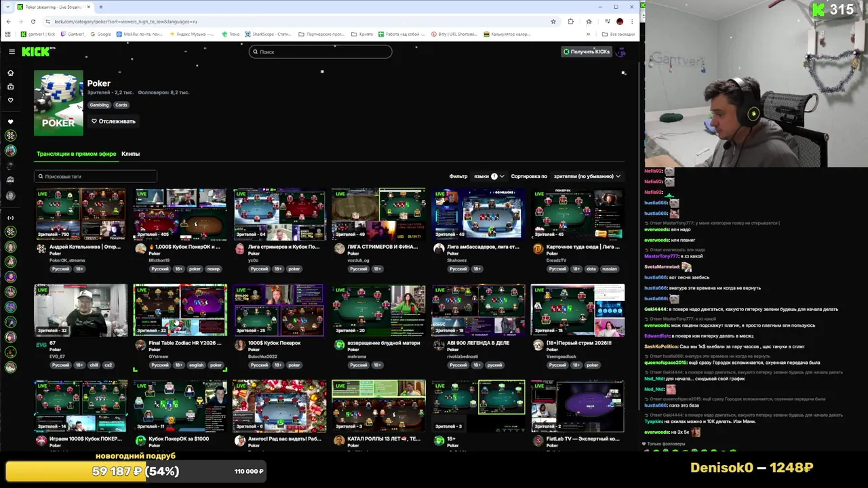Open the user profile avatar in Kick header
Screen dimensions: 868x488
pos(620,52)
